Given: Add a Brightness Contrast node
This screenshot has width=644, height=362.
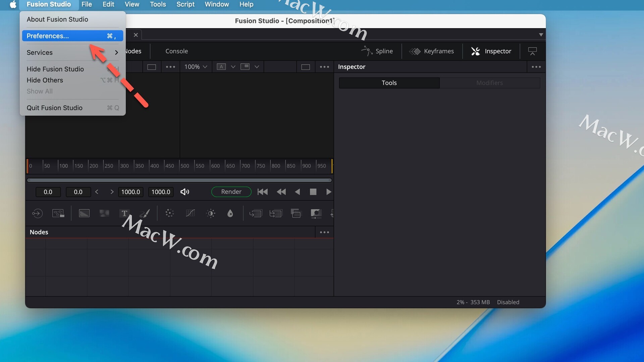Looking at the screenshot, I should coord(211,213).
